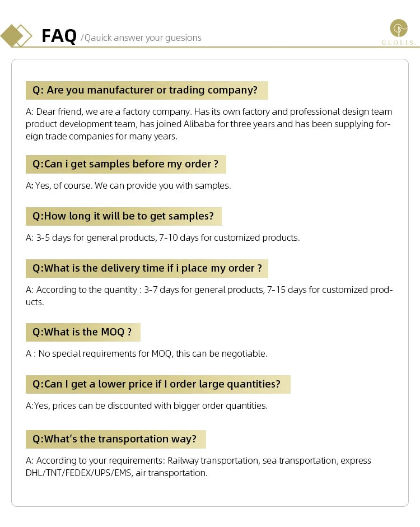Click the GLOLIS brand logo
The image size is (420, 527).
tap(398, 32)
